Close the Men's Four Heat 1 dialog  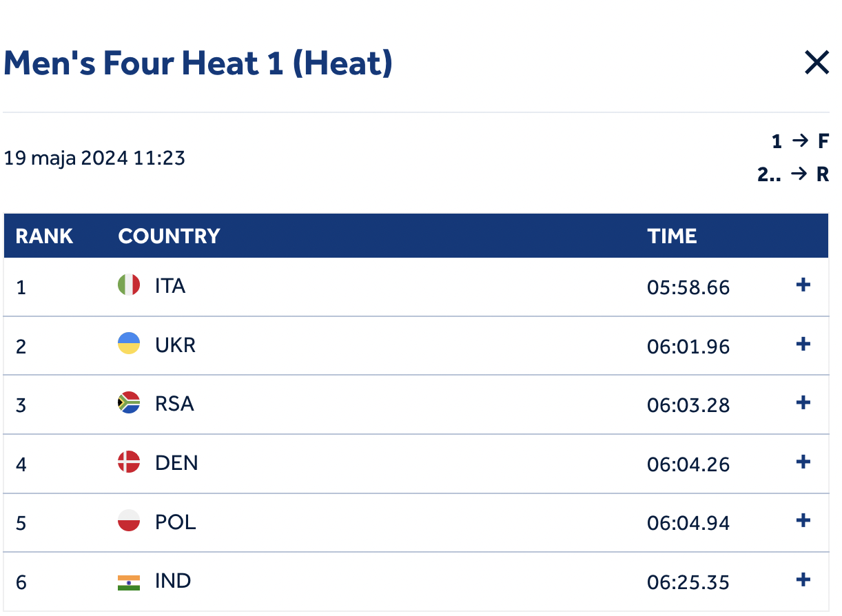817,63
